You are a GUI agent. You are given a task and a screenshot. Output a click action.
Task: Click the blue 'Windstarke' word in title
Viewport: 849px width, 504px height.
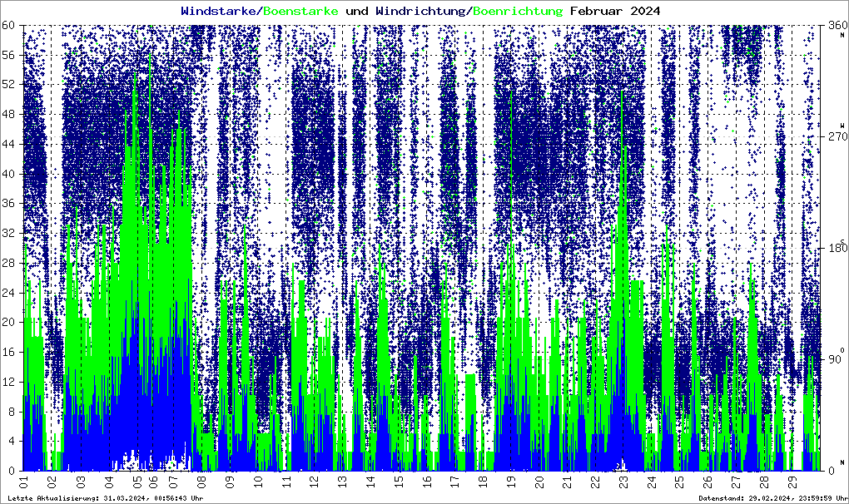218,12
